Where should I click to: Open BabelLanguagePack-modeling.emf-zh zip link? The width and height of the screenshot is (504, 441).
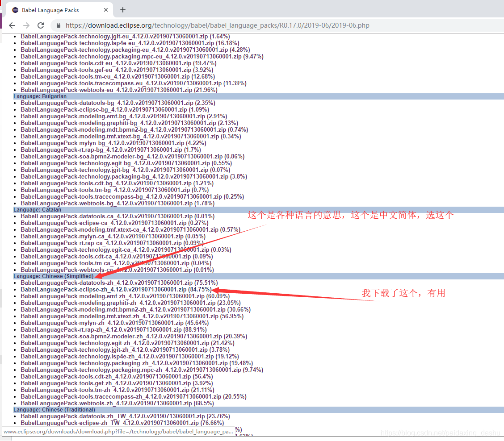coord(125,296)
